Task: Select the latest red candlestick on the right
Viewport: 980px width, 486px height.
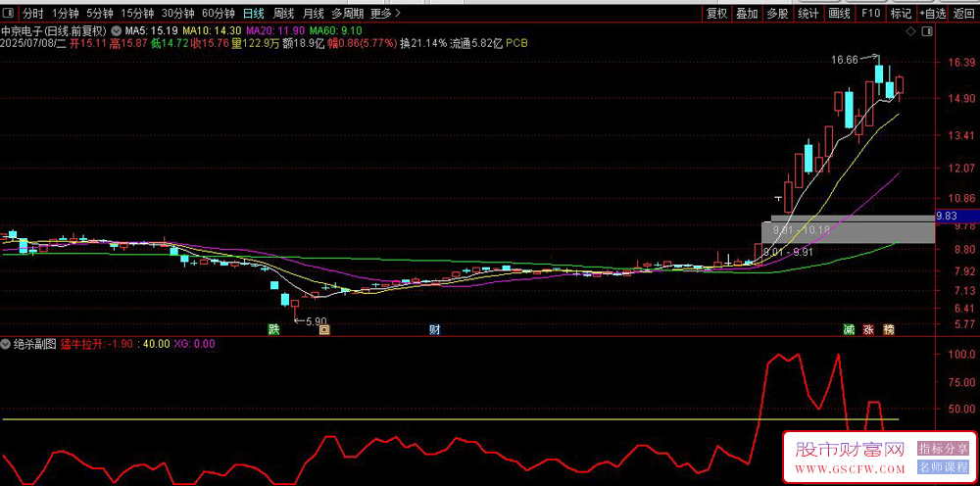Action: 900,85
